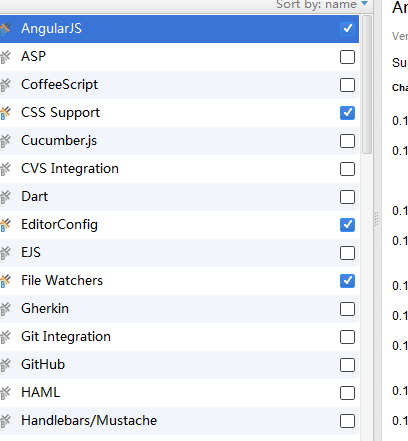Viewport: 408px width, 441px height.
Task: Enable the ASP plugin checkbox
Action: 347,57
